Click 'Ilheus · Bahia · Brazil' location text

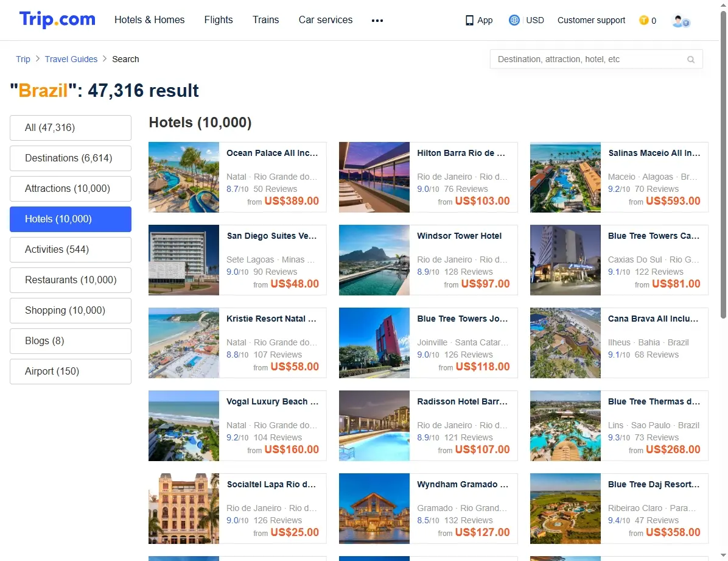click(x=648, y=342)
